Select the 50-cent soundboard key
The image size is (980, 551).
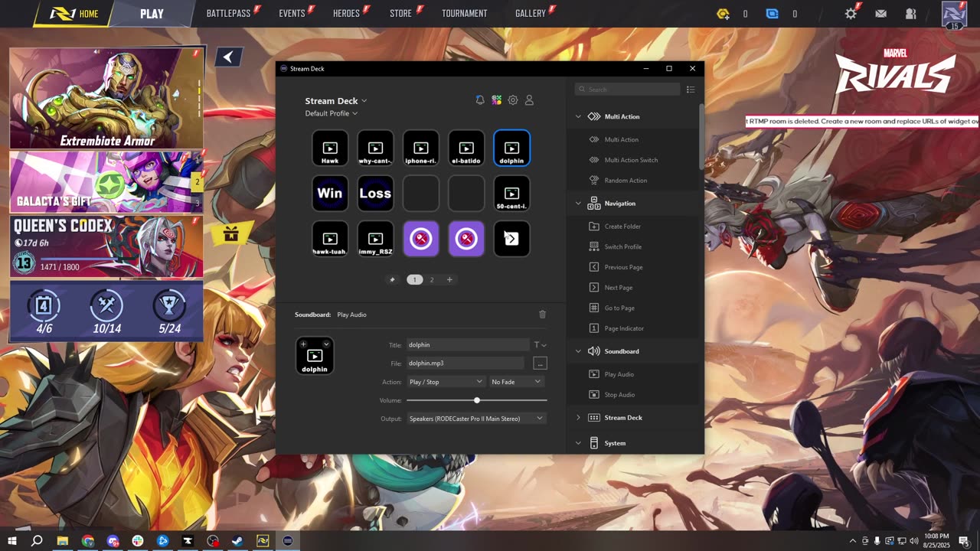pyautogui.click(x=511, y=193)
